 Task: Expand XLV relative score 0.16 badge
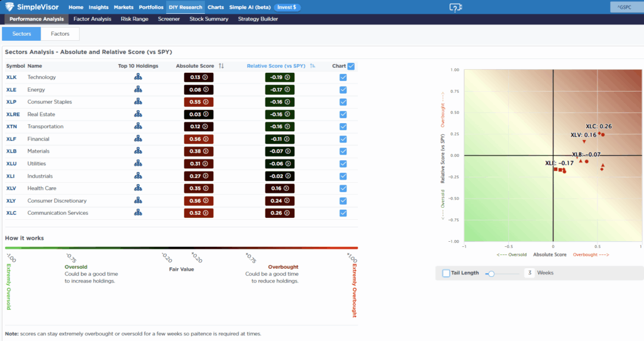tap(280, 188)
